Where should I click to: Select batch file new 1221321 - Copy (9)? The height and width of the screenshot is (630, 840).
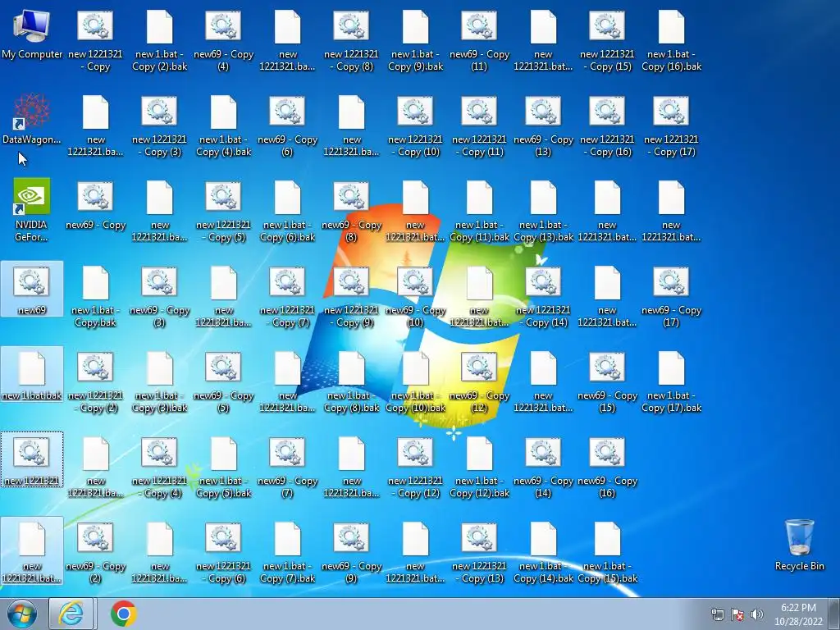tap(351, 296)
